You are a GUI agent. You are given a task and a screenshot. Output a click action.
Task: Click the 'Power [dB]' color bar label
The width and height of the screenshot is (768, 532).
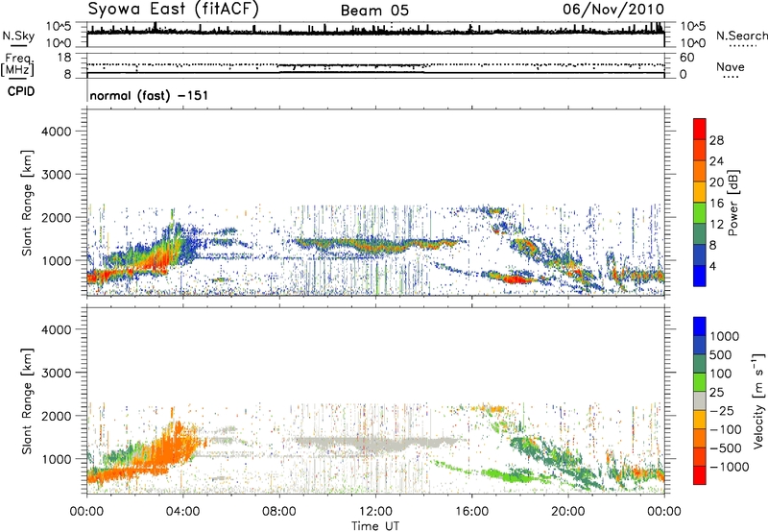732,203
